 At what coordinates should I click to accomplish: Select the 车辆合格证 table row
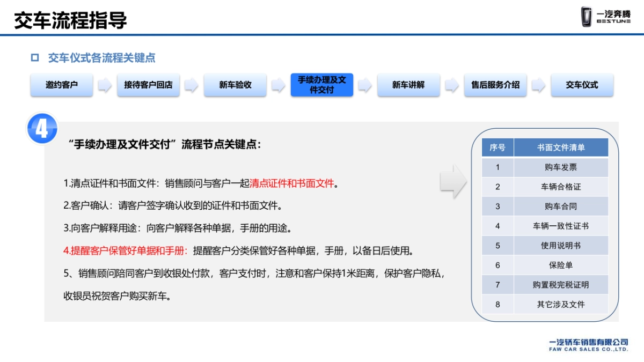tap(562, 187)
